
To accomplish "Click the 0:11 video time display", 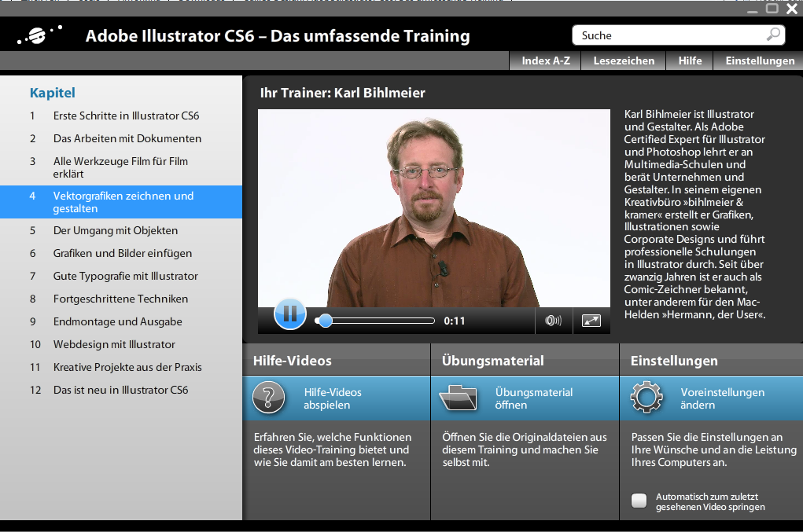I will [x=455, y=321].
